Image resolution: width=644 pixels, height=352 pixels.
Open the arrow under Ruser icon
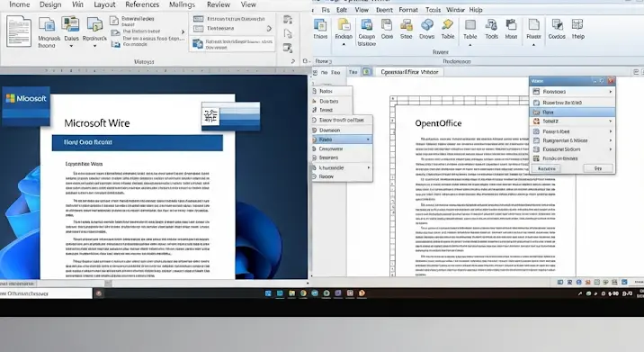(534, 44)
